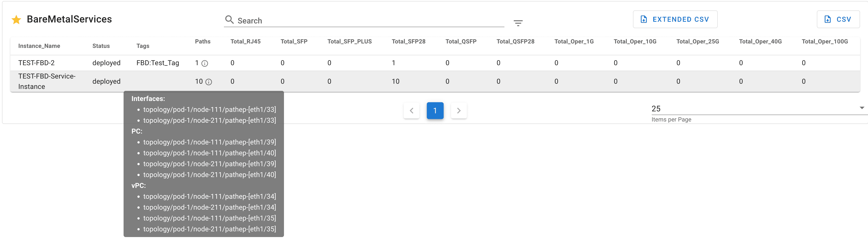
Task: Click deployed status of TEST-FBD-2
Action: (x=107, y=63)
